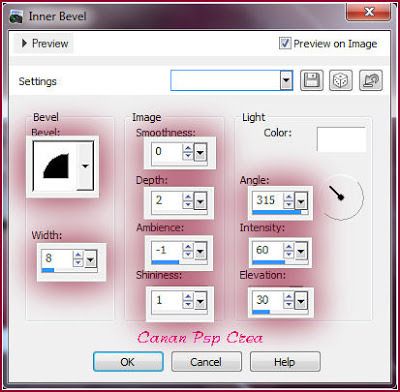Expand the Preview disclosure triangle
The width and height of the screenshot is (400, 392).
click(x=24, y=43)
